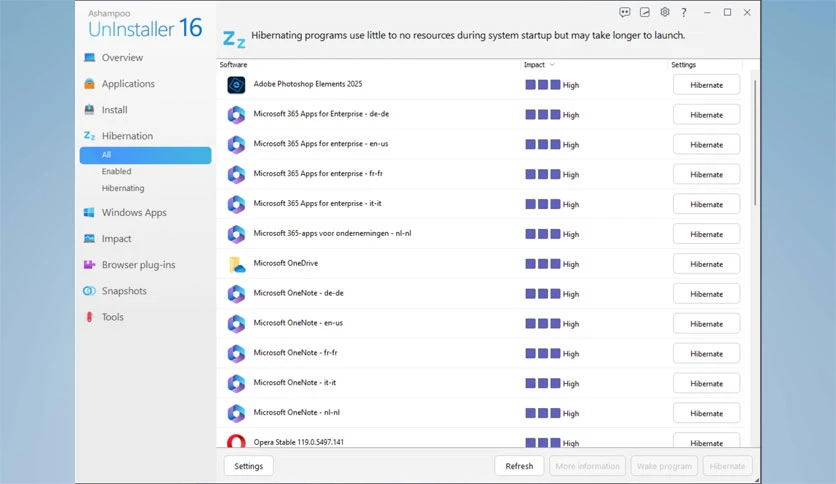Click the Tools icon in sidebar
This screenshot has width=836, height=484.
coord(89,317)
